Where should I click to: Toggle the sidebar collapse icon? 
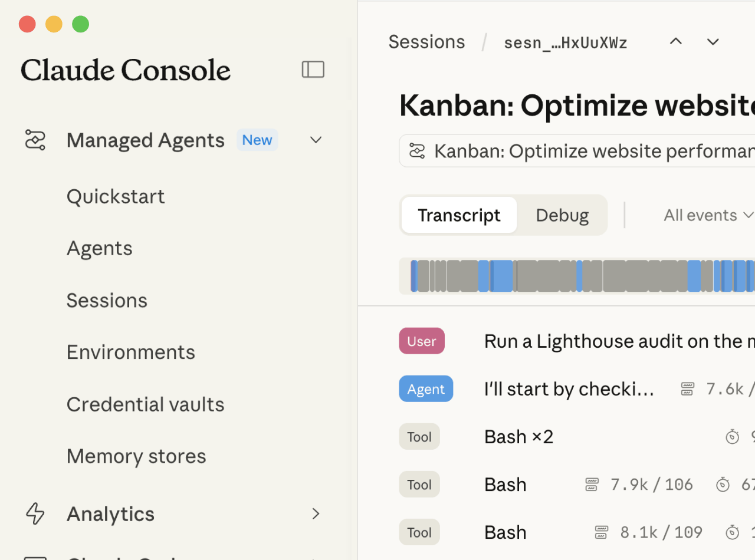tap(313, 70)
